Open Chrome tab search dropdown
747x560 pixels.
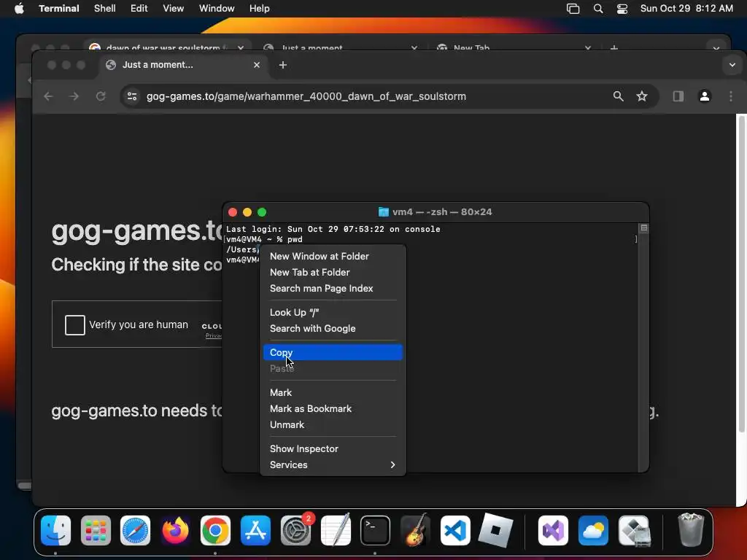click(732, 65)
